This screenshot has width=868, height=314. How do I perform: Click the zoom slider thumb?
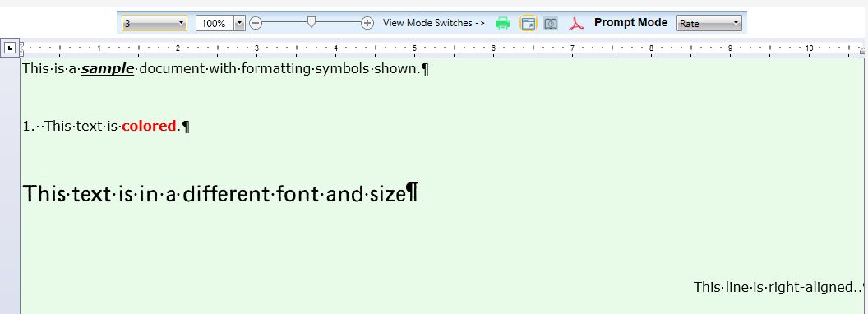(x=312, y=21)
